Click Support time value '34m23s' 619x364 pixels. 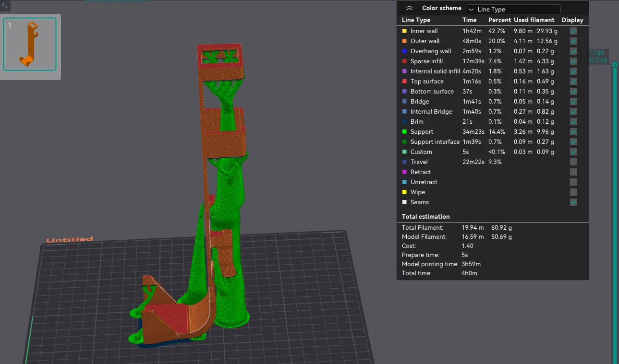[x=473, y=132]
